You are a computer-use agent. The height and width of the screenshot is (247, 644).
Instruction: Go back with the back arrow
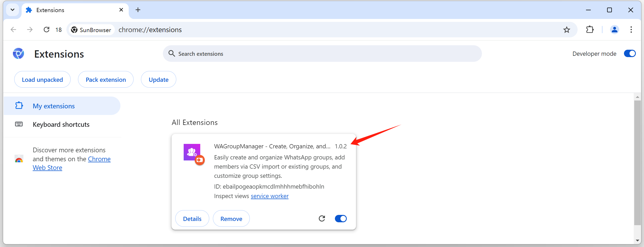pyautogui.click(x=13, y=30)
